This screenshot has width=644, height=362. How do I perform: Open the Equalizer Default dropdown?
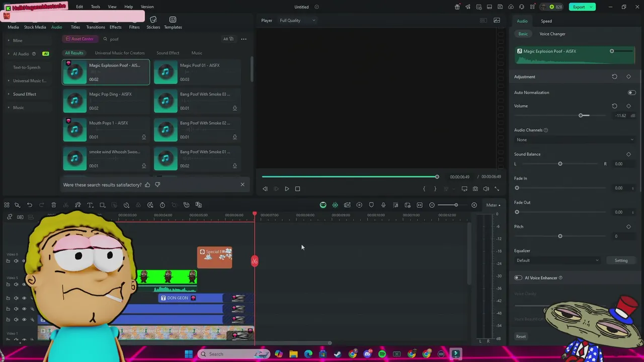coord(557,260)
